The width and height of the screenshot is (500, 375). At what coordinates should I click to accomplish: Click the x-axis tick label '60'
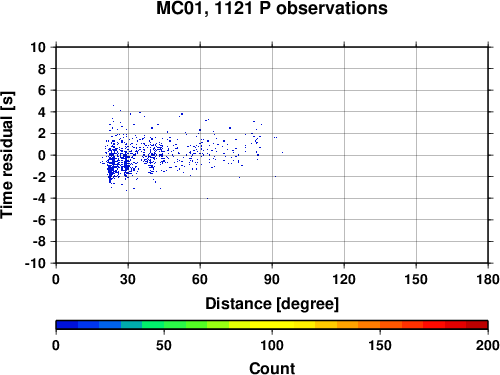(x=200, y=279)
